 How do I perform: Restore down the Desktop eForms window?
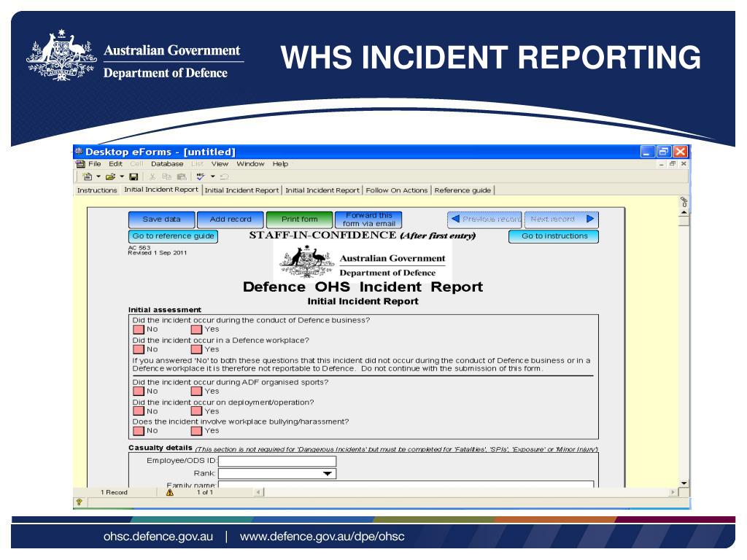pyautogui.click(x=663, y=152)
